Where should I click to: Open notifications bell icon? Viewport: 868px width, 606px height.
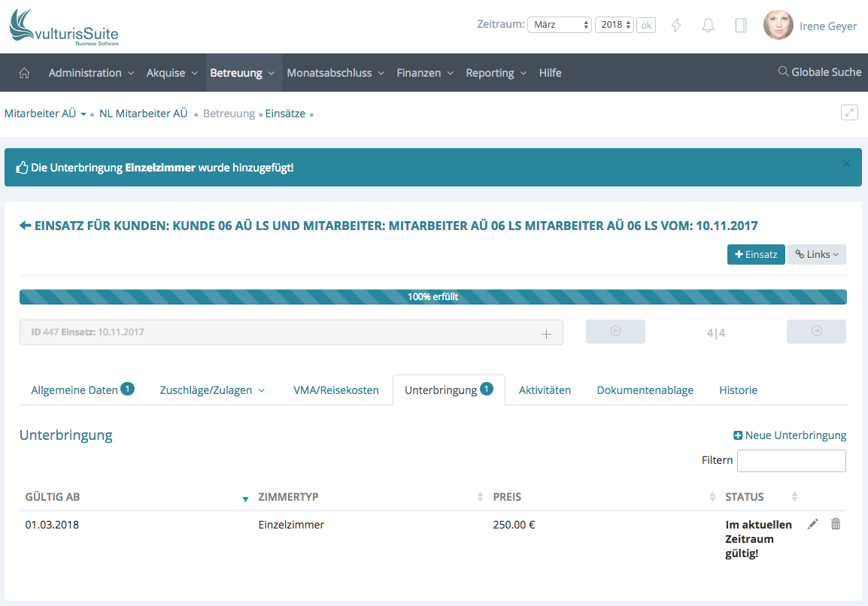coord(708,26)
